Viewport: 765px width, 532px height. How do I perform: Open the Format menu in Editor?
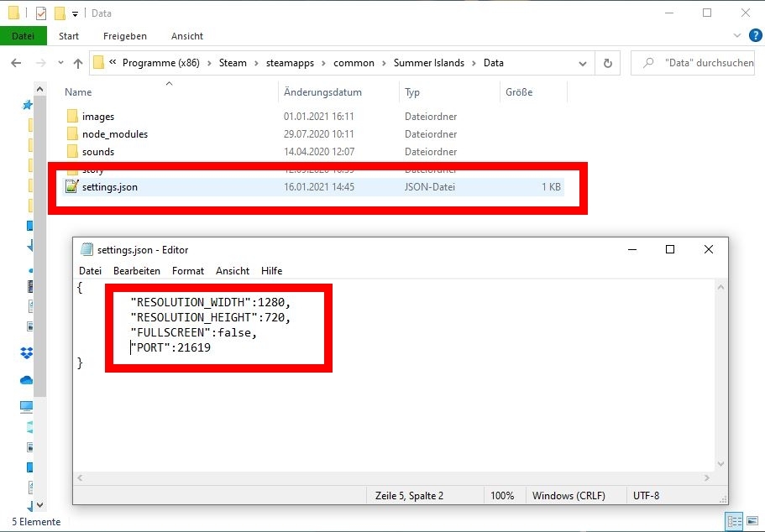click(187, 271)
